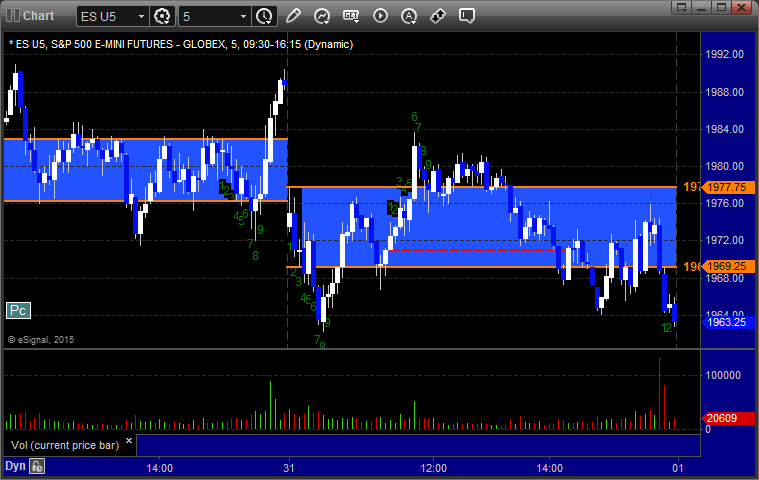759x480 pixels.
Task: Click the 1968.00 price axis label
Action: tap(725, 278)
